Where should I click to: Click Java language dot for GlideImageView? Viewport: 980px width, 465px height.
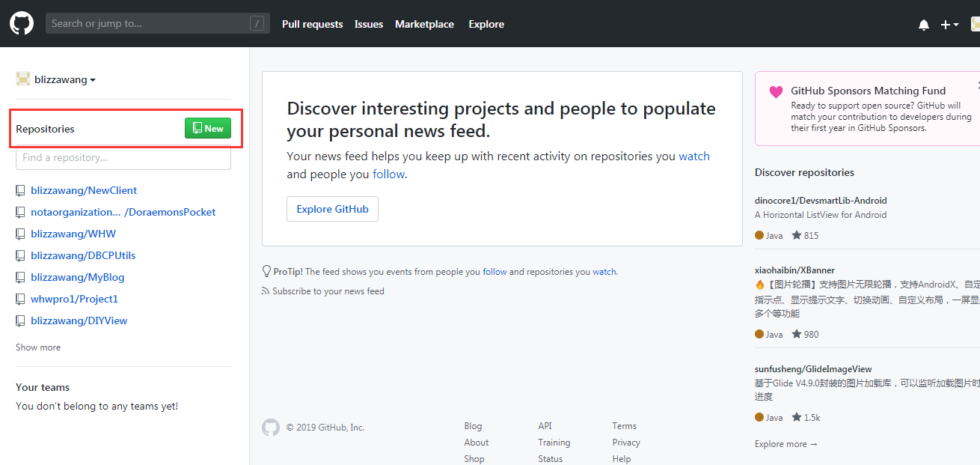(x=759, y=417)
